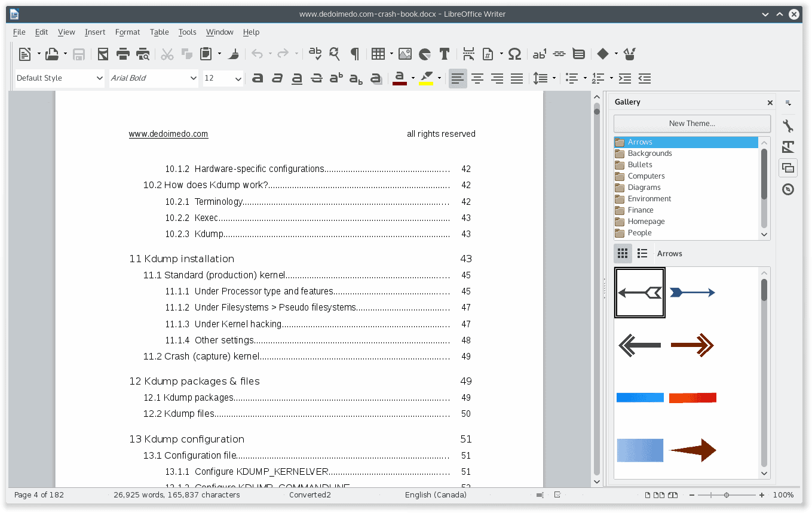Insert a text box
Viewport: 812px width, 513px height.
[x=444, y=54]
